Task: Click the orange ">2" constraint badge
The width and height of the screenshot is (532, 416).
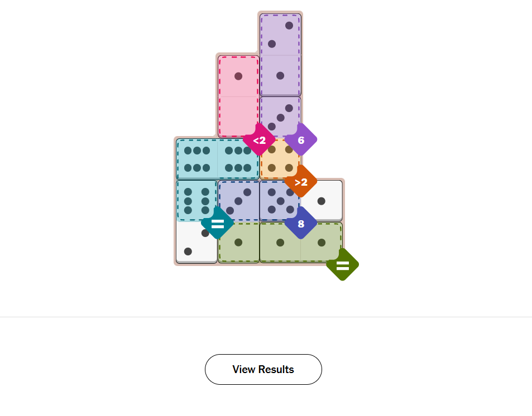Action: click(301, 182)
